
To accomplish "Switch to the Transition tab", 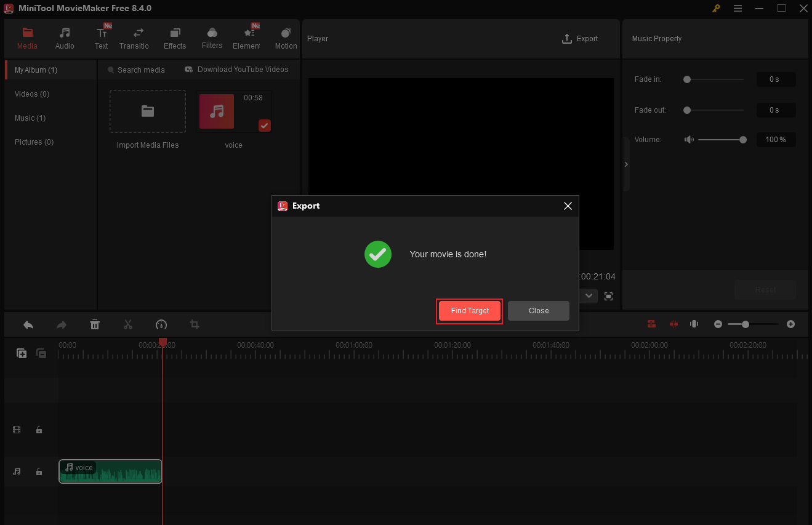I will 134,37.
